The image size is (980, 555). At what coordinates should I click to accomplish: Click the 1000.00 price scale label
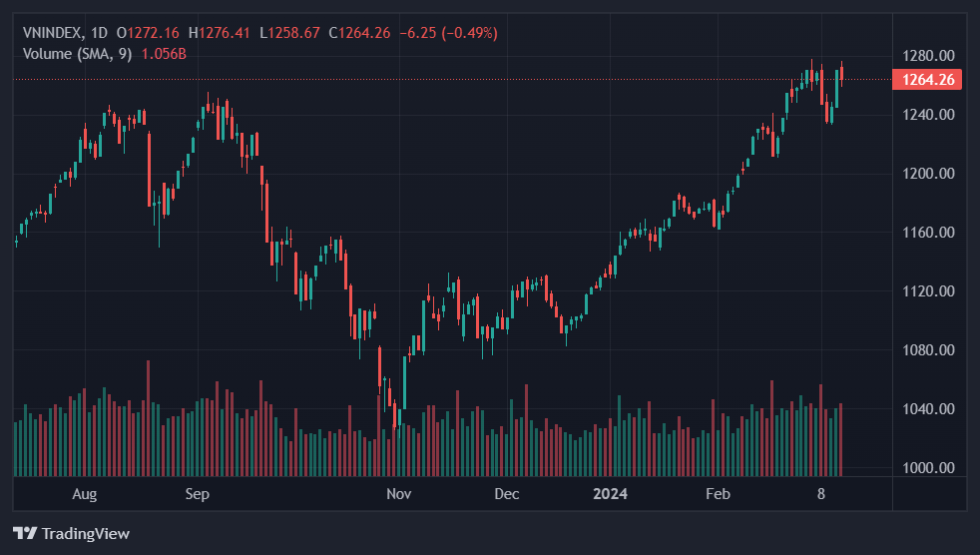coord(928,468)
